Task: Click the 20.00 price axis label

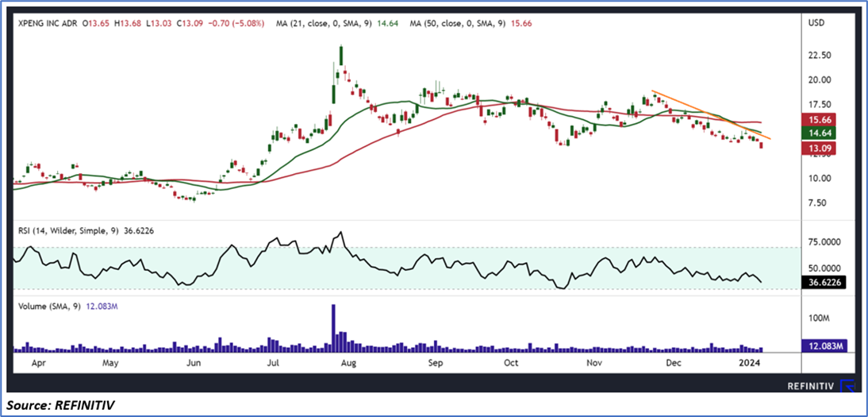Action: (x=820, y=80)
